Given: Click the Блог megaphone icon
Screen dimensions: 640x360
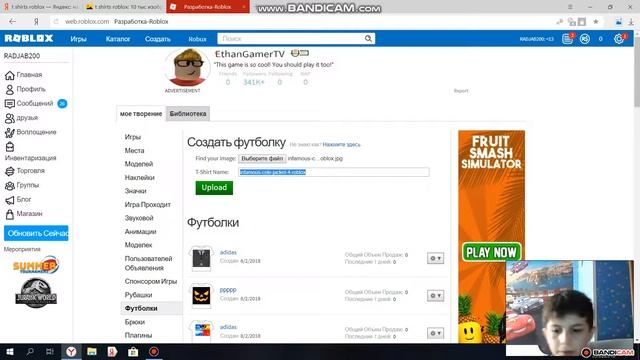Looking at the screenshot, I should [9, 200].
